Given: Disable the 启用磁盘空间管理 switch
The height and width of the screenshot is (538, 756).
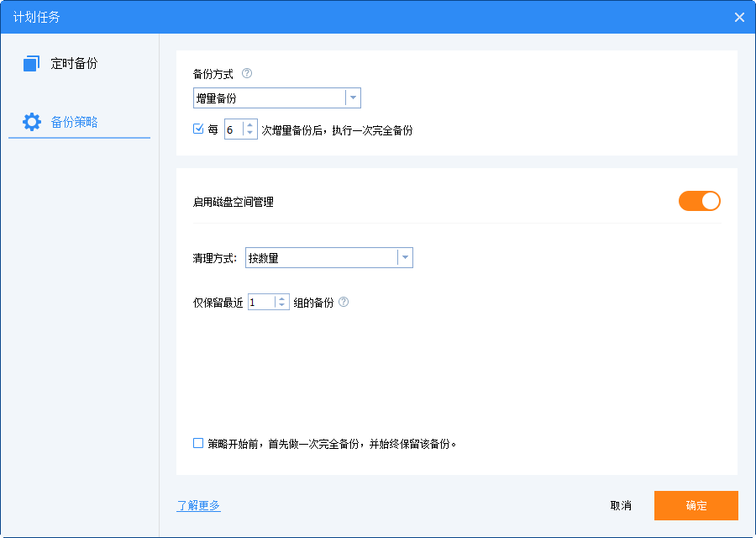Looking at the screenshot, I should point(700,201).
